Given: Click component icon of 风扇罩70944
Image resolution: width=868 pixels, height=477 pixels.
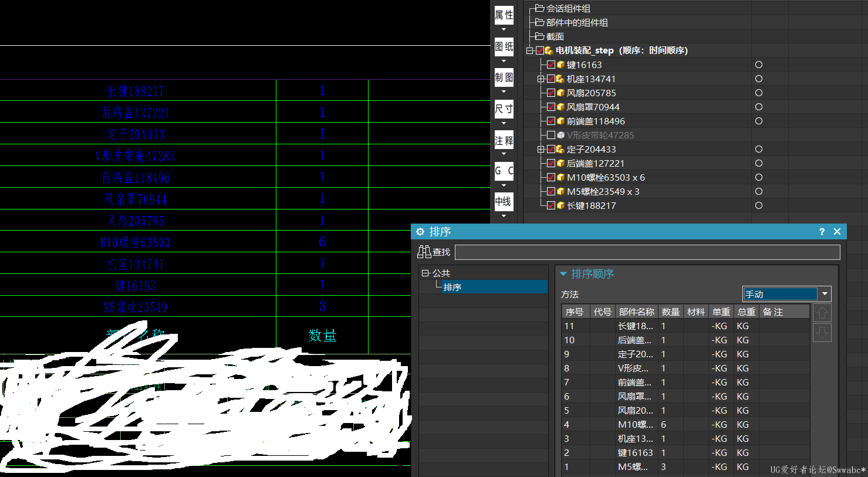Looking at the screenshot, I should click(560, 107).
